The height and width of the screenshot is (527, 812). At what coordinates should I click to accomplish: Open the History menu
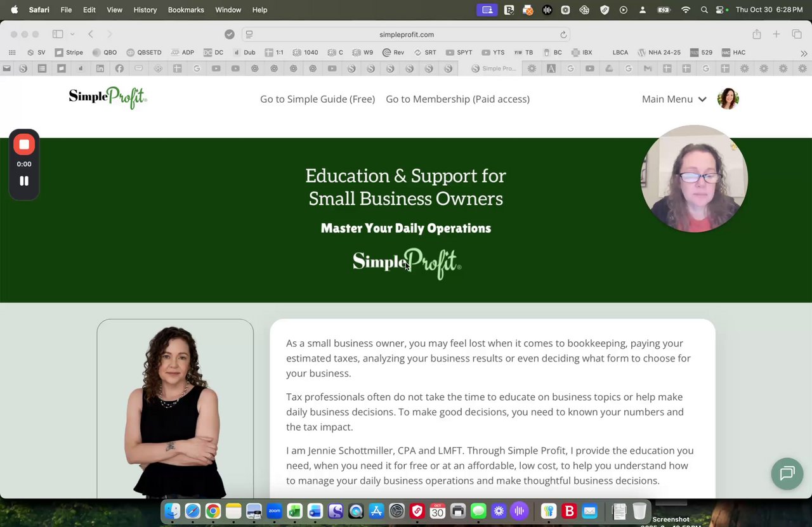pos(145,10)
